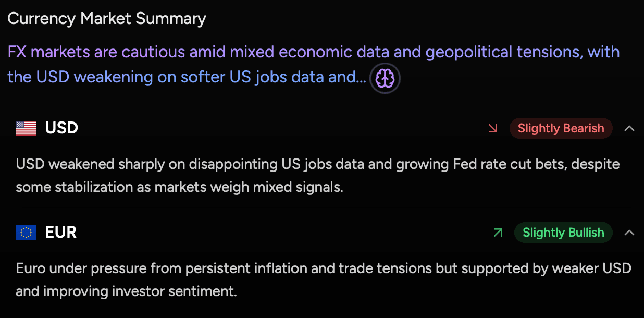Screen dimensions: 644x318
Task: Click the EU flag next to EUR
Action: pyautogui.click(x=26, y=232)
